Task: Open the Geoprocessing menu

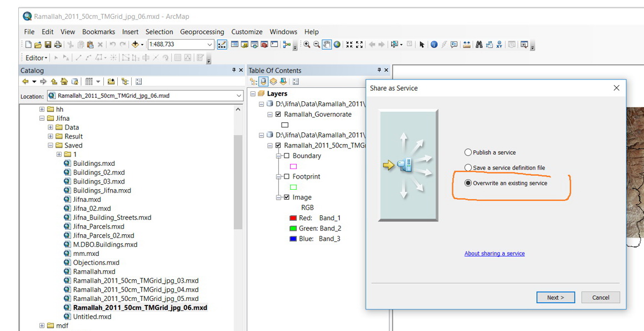Action: pos(202,32)
